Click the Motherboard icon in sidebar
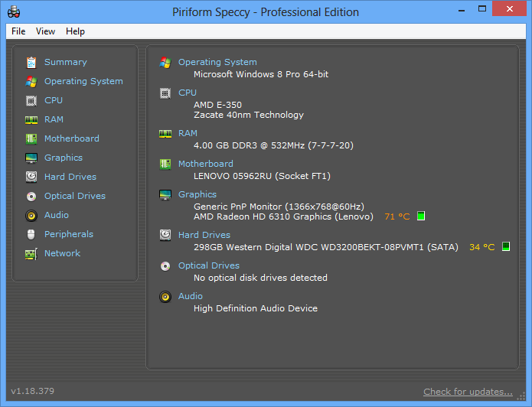Screen dimensions: 532x407 click(31, 138)
